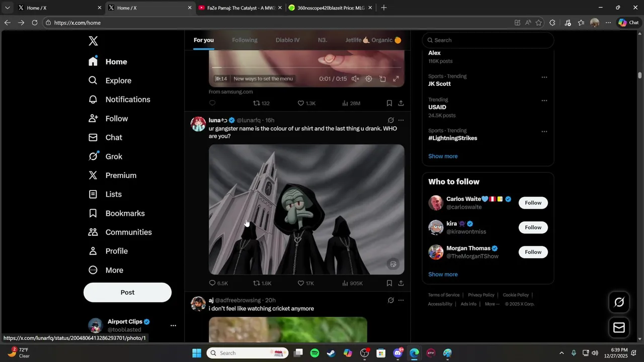Switch to the For you tab
Screen dimensions: 644x362
204,40
